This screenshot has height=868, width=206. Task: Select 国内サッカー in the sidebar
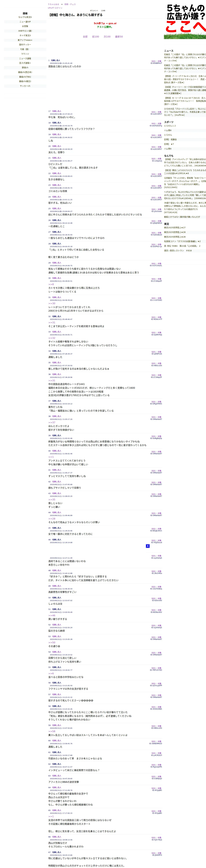coord(25,44)
